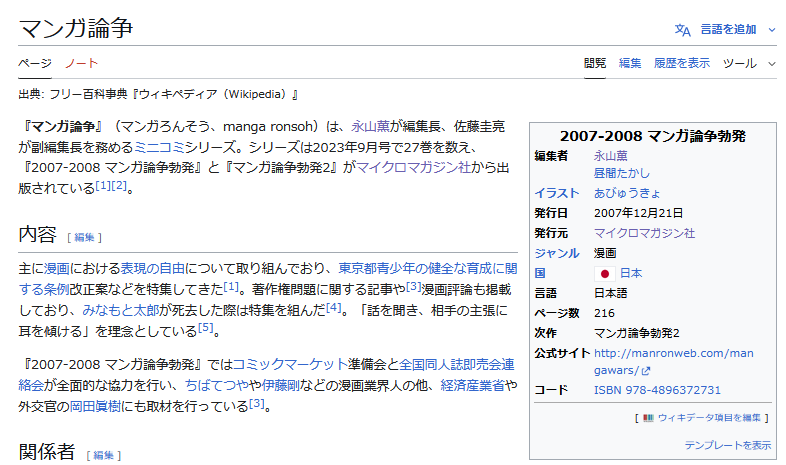Click the Japan flag icon
786x465 pixels.
coord(605,274)
